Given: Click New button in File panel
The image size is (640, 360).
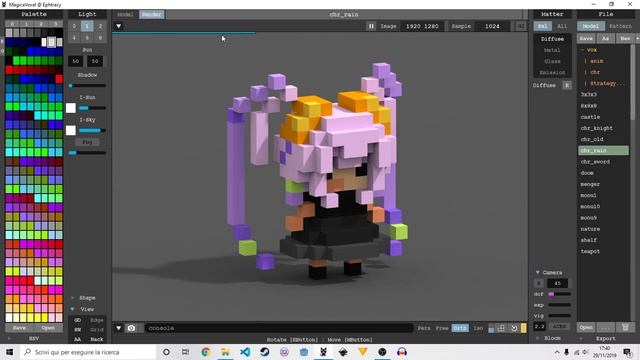Looking at the screenshot, I should pos(625,38).
